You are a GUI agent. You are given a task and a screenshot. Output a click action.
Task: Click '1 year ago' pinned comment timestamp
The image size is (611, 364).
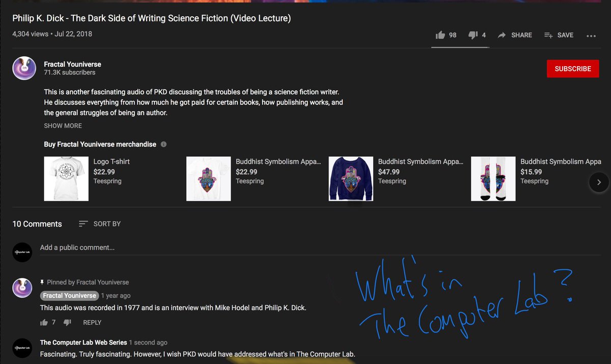tap(116, 296)
